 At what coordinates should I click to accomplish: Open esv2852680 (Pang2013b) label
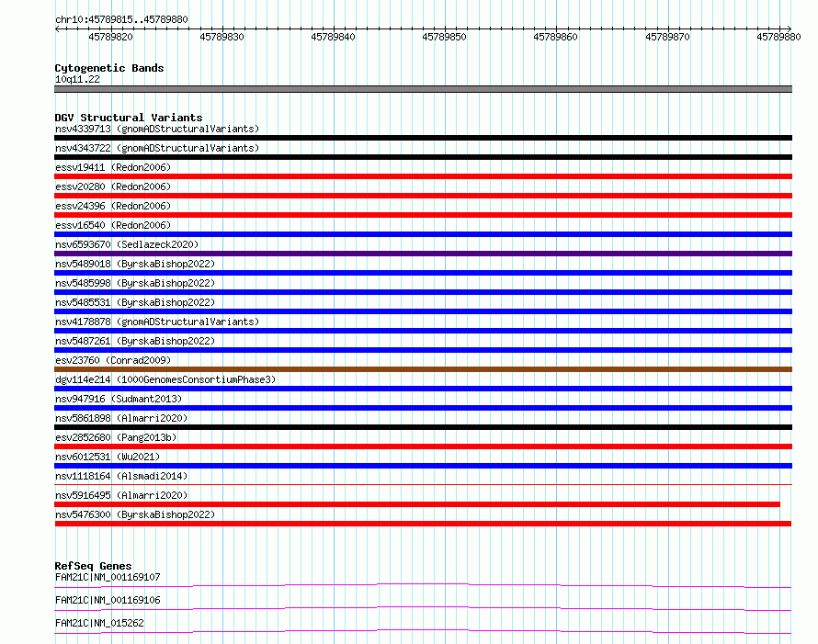(x=116, y=437)
